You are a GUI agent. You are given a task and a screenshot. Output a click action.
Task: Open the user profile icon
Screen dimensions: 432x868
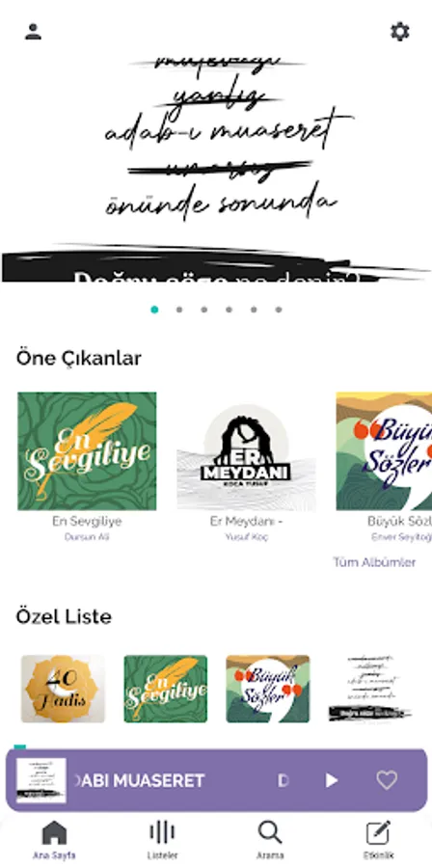click(33, 32)
